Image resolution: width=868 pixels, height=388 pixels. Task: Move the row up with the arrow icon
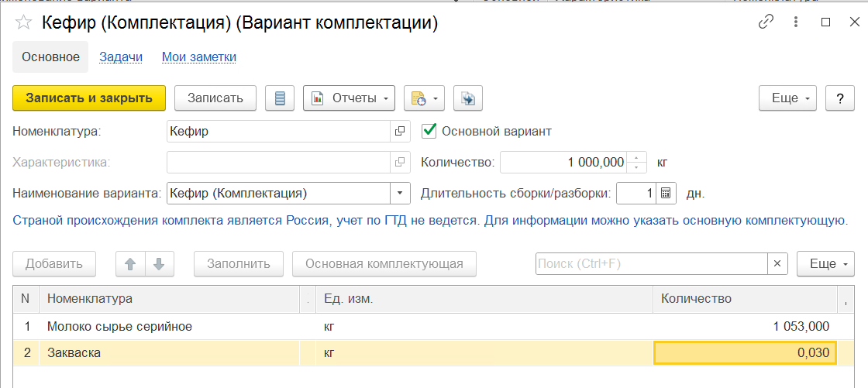130,264
